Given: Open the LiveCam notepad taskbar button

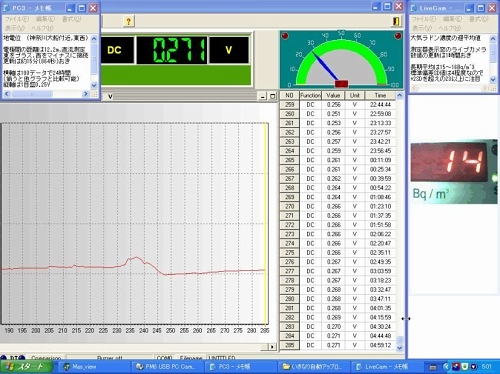Looking at the screenshot, I should coord(382,367).
